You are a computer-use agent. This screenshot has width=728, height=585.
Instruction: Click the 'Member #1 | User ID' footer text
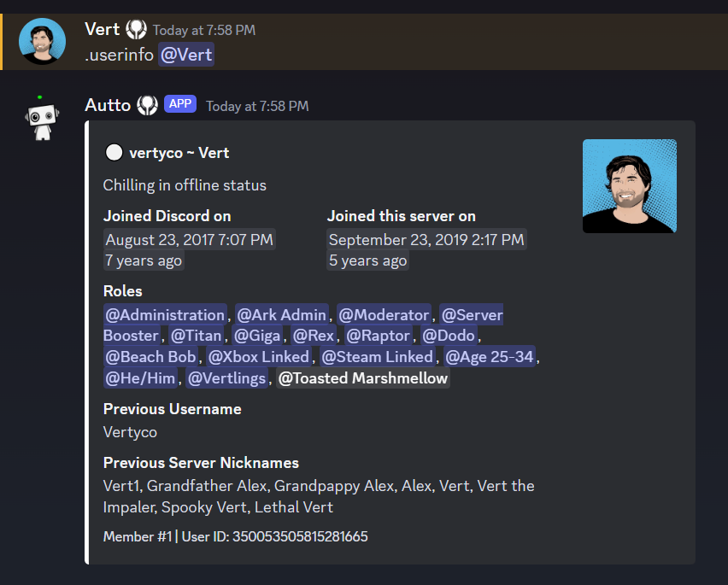pyautogui.click(x=235, y=536)
